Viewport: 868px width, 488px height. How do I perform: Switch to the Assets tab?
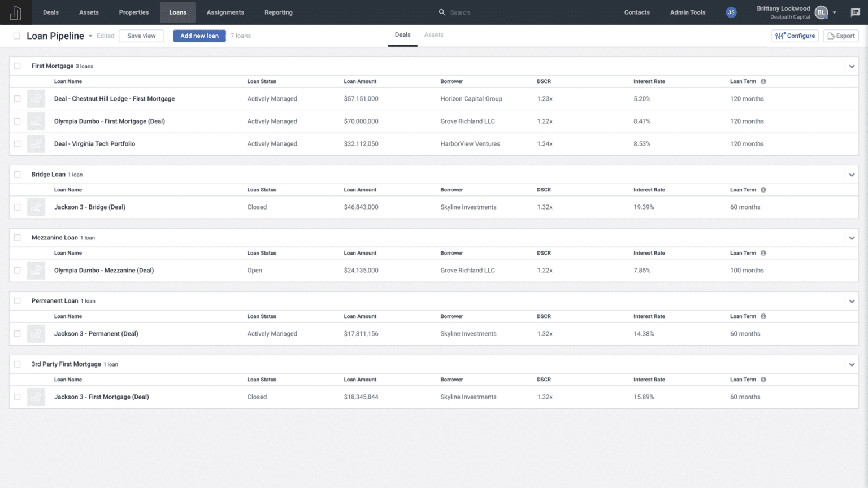433,34
